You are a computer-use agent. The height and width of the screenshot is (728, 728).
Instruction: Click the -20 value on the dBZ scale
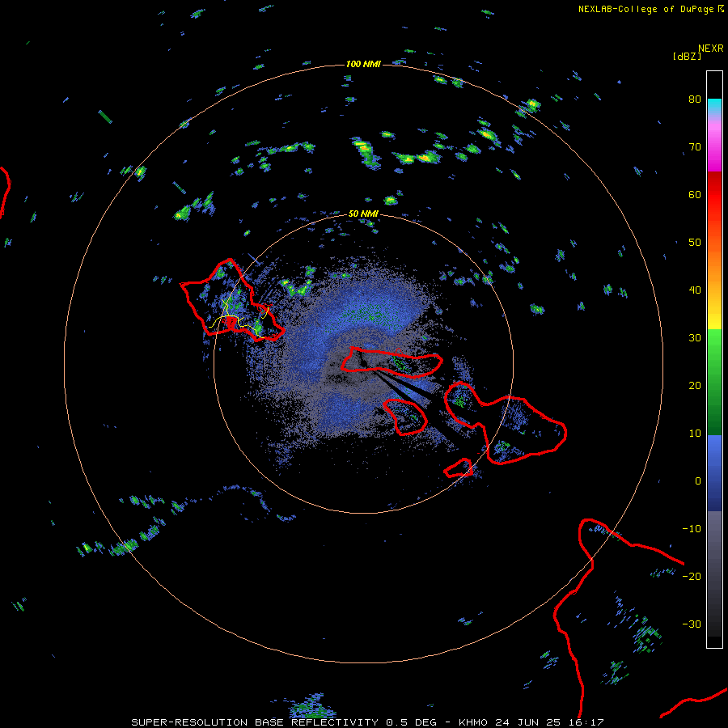(x=692, y=576)
